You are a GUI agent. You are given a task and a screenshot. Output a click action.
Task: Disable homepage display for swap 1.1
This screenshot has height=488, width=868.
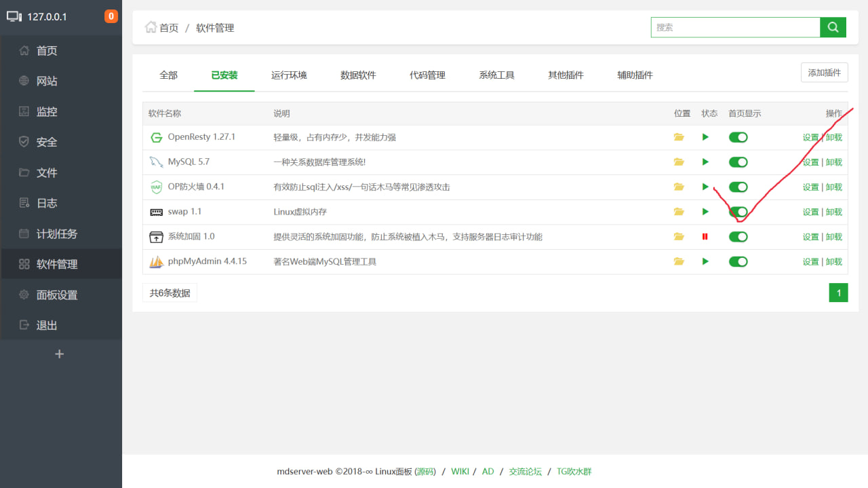point(738,212)
